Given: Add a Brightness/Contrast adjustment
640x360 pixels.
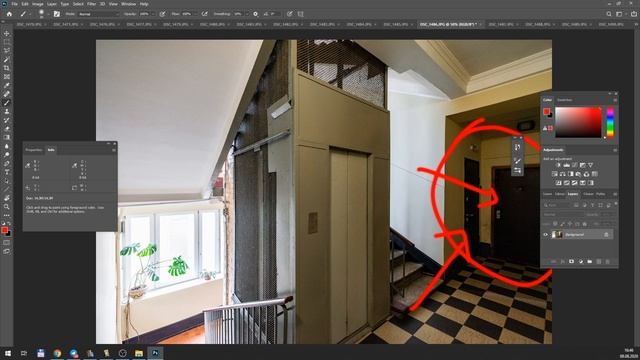Looking at the screenshot, I should pos(558,165).
